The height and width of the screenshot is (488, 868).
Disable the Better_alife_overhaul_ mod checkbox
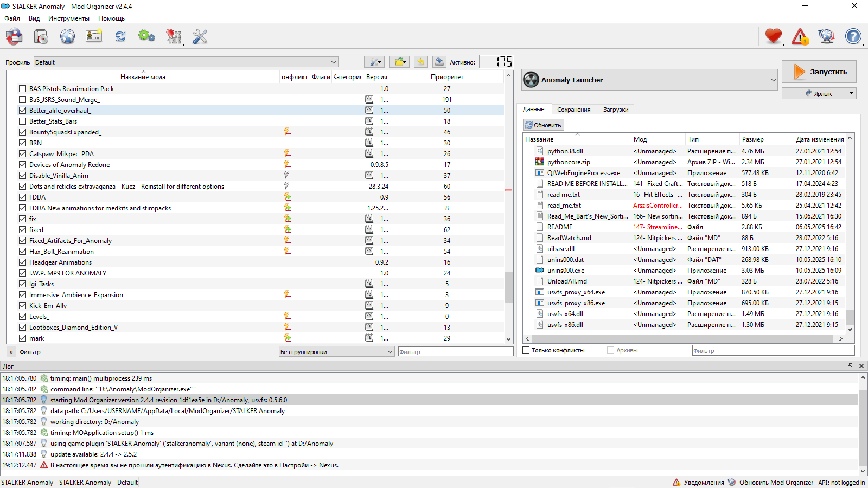(x=22, y=110)
